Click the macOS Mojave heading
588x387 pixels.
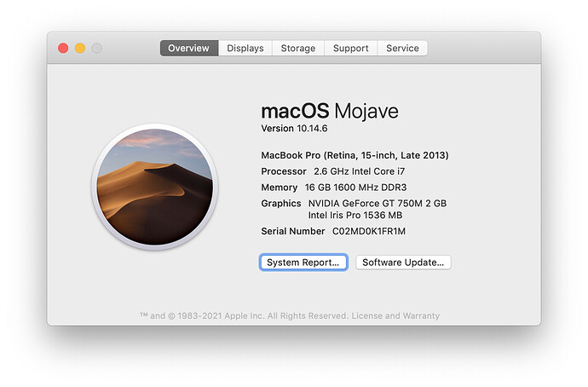[330, 111]
